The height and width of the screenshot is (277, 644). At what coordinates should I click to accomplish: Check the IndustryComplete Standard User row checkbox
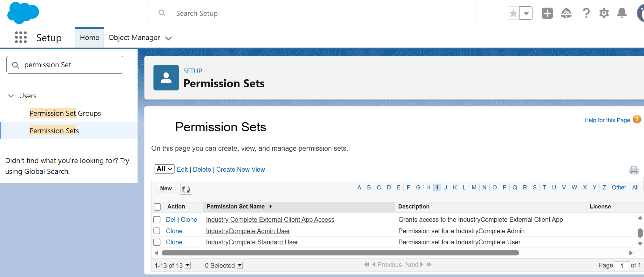(157, 242)
